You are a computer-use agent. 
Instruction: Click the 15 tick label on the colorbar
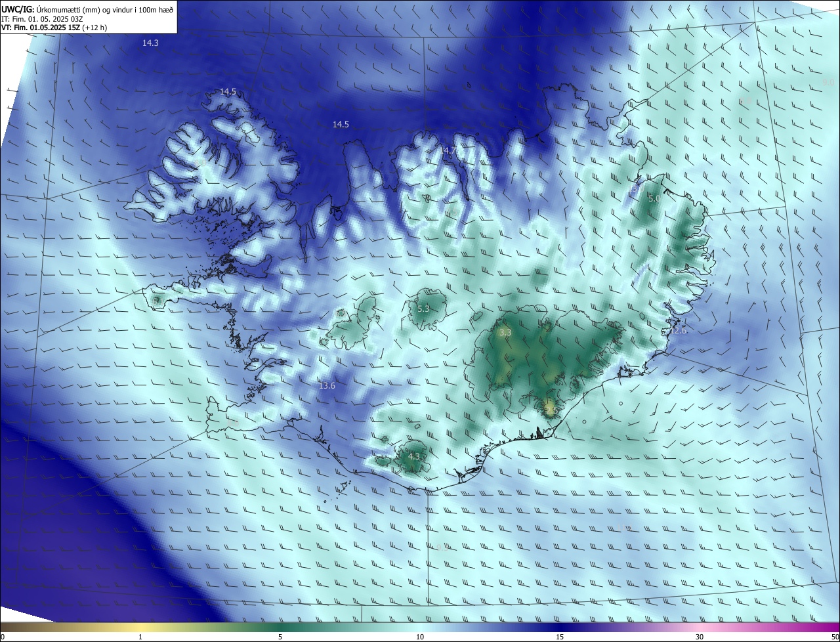[560, 637]
